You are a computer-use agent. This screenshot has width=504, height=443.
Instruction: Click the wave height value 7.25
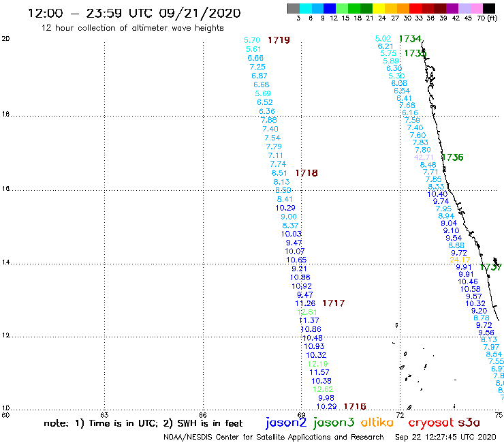257,67
